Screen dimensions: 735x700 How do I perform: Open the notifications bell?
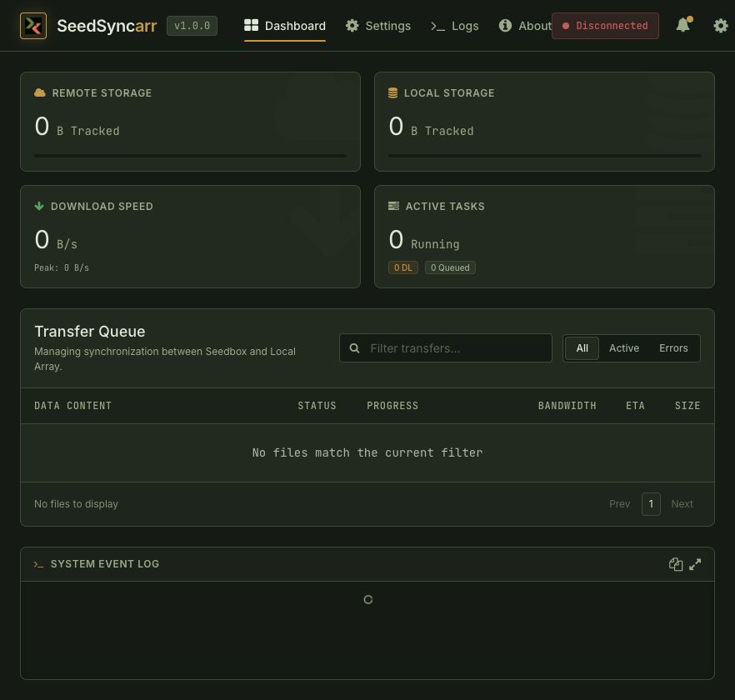(x=684, y=25)
